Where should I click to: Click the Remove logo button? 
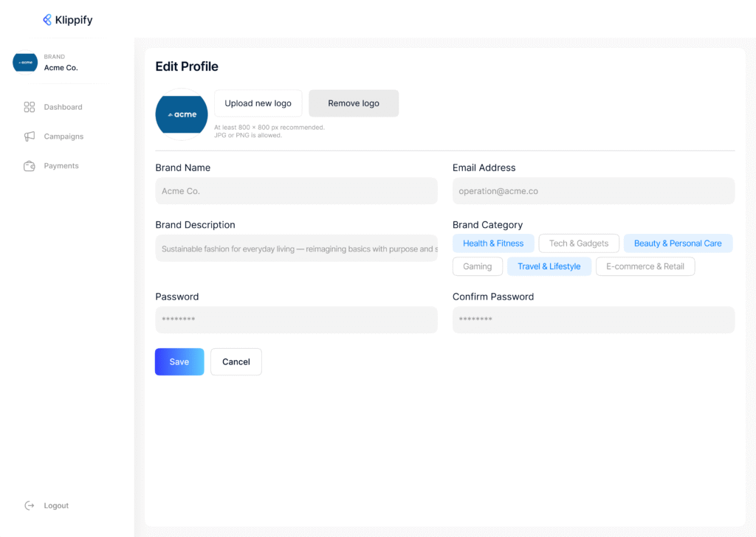click(x=354, y=103)
